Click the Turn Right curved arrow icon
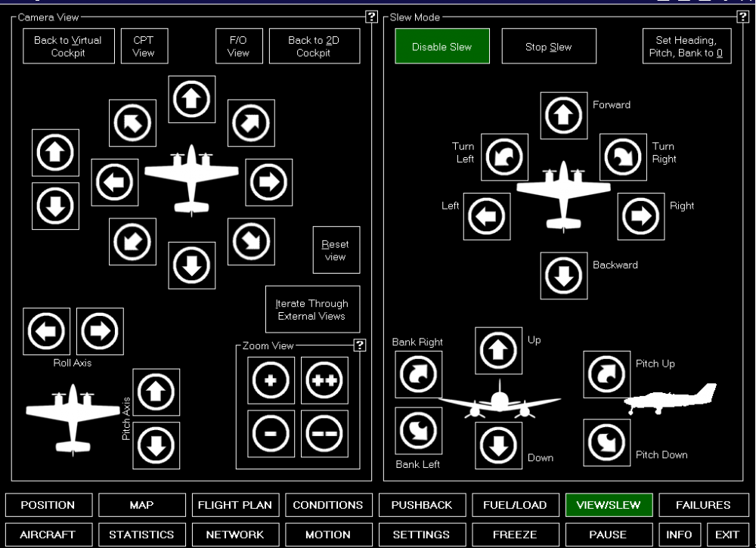Image resolution: width=756 pixels, height=548 pixels. point(622,157)
